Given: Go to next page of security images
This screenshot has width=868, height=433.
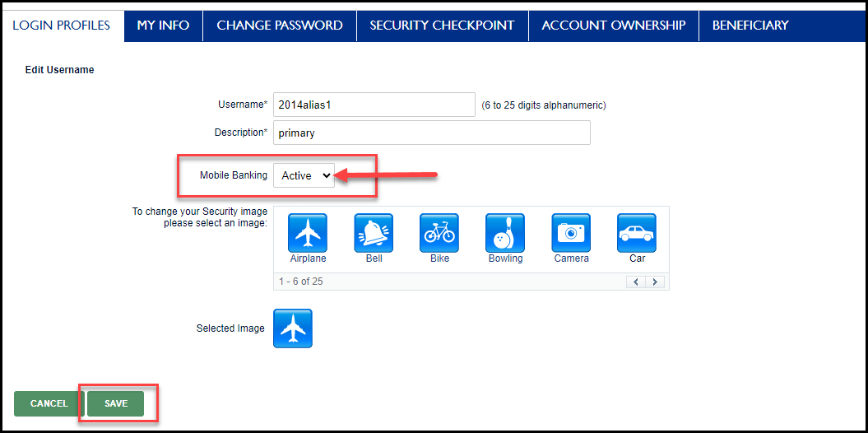Looking at the screenshot, I should (655, 282).
